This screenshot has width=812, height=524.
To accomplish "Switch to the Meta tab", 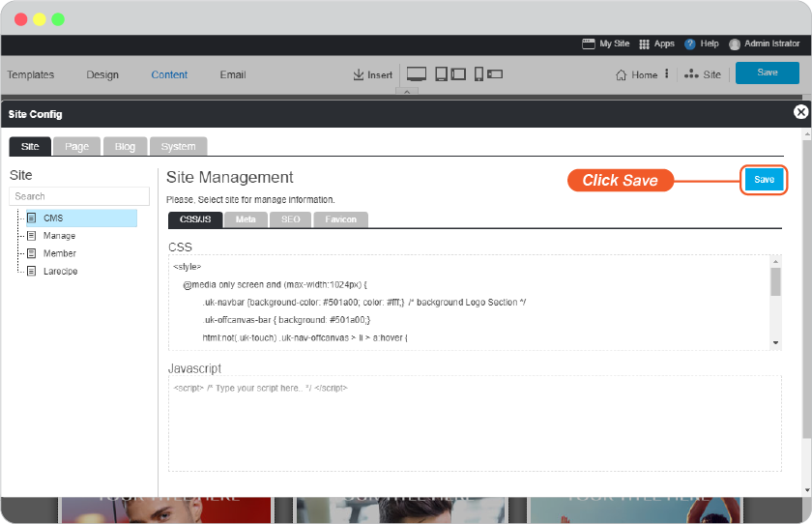I will pyautogui.click(x=246, y=219).
